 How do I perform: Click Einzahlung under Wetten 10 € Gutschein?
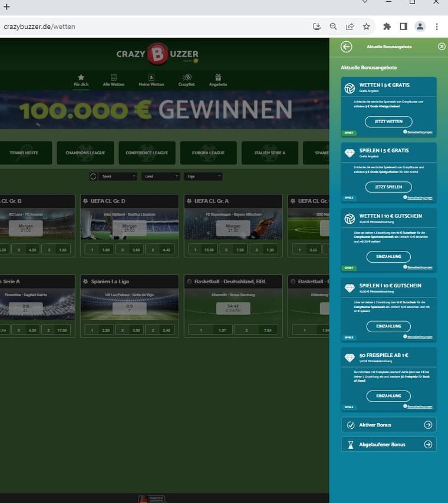pos(388,257)
